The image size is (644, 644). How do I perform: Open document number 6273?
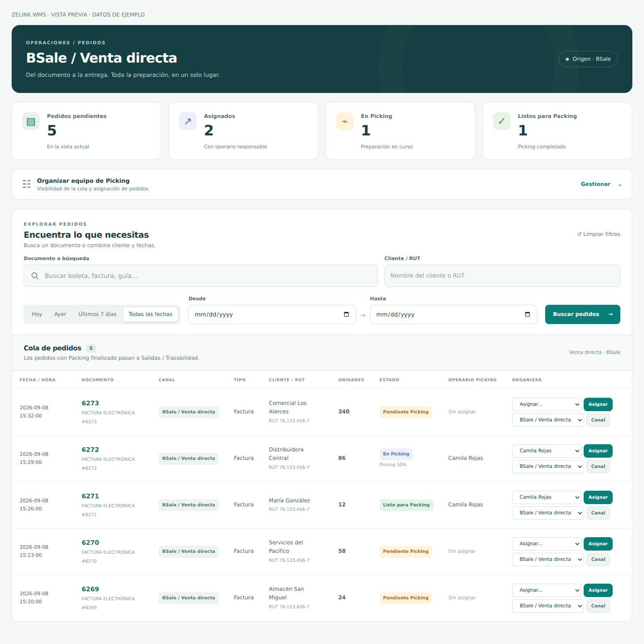point(90,403)
